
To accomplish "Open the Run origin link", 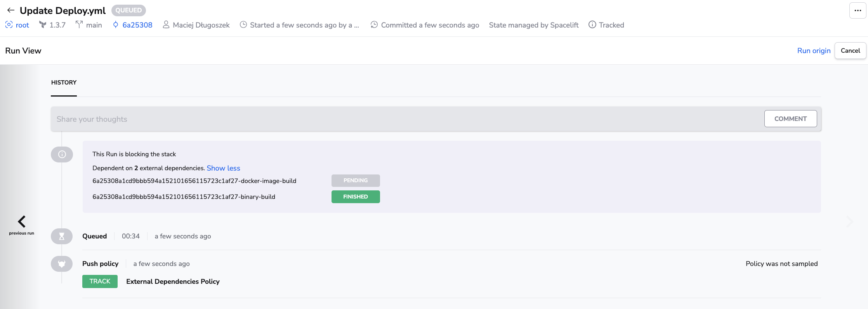I will [x=814, y=51].
